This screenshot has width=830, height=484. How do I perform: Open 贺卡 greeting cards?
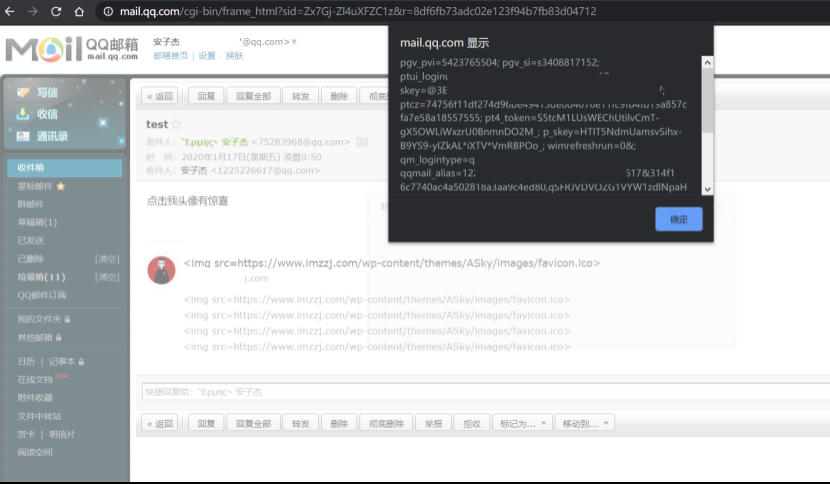(26, 434)
